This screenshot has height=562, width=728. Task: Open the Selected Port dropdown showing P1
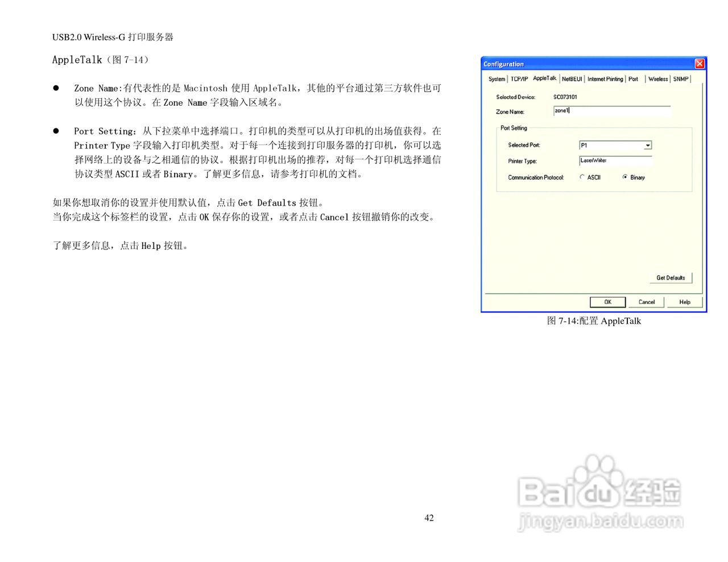pyautogui.click(x=647, y=145)
